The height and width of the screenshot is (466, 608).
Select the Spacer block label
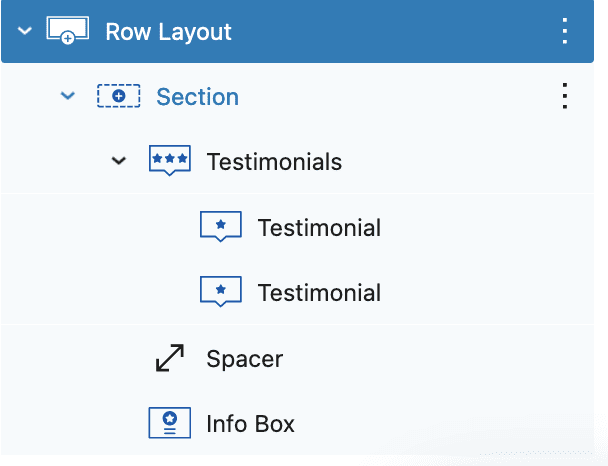[244, 359]
